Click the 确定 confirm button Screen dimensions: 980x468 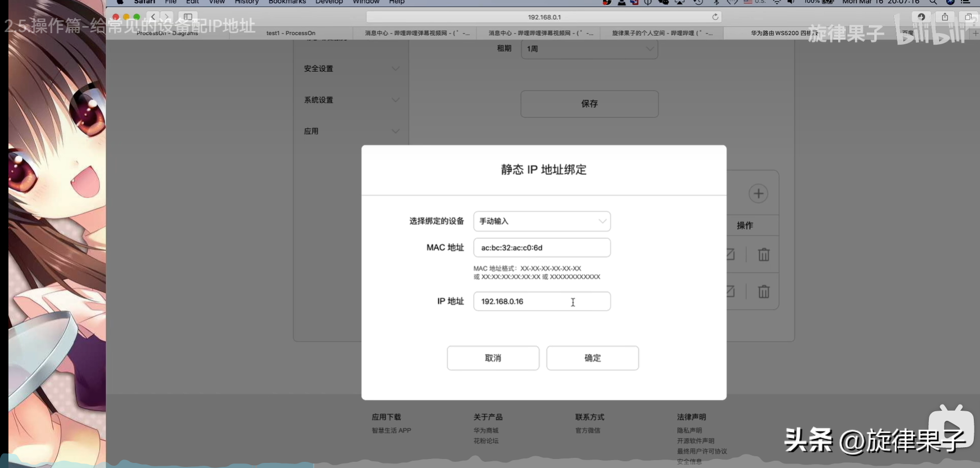(592, 358)
